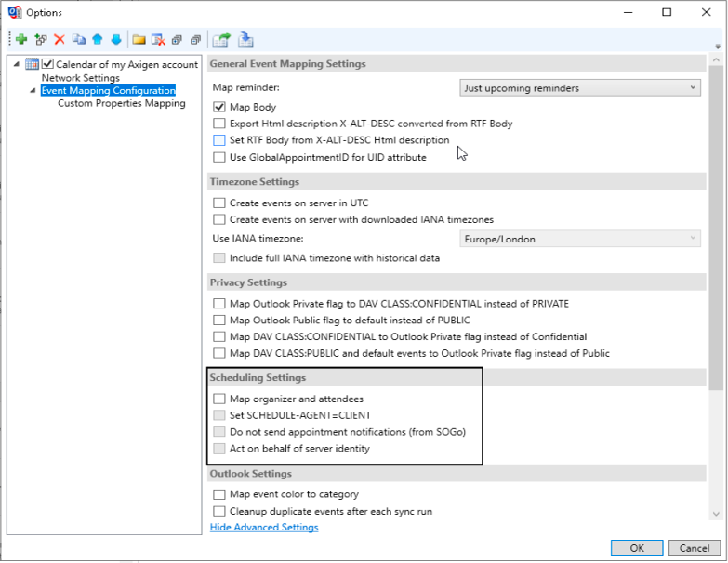The width and height of the screenshot is (728, 563).
Task: Toggle Include full IANA timezone with historical data
Action: (219, 258)
